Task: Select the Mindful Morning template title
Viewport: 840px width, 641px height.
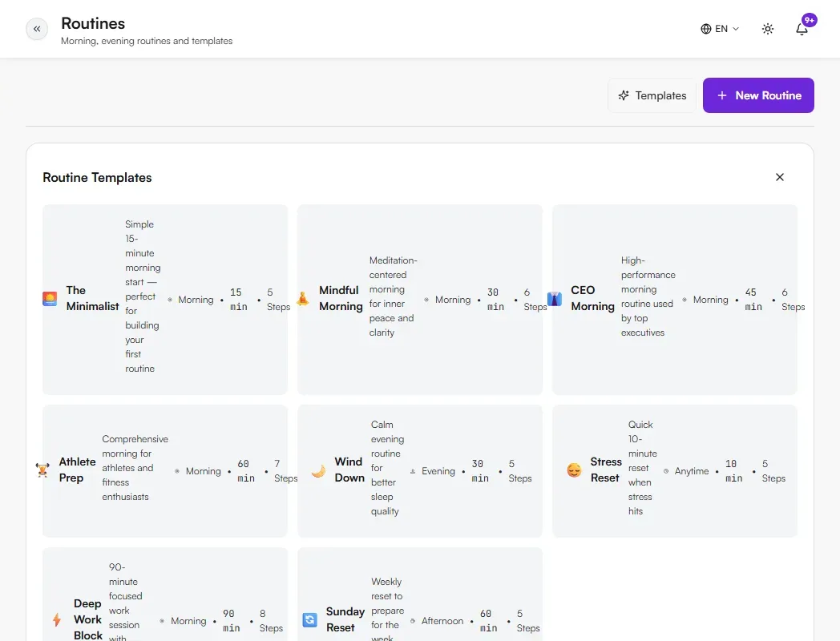Action: tap(341, 298)
